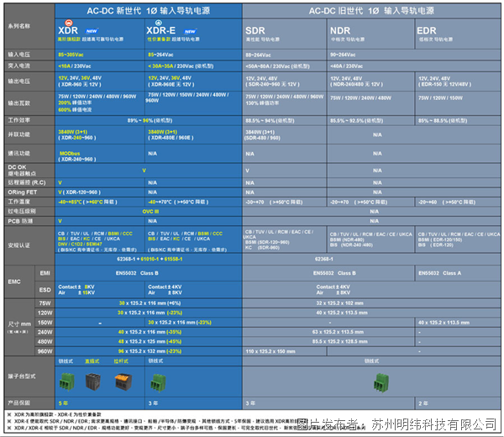Click the '<10A / 230Vac' inrush current value

[75, 66]
